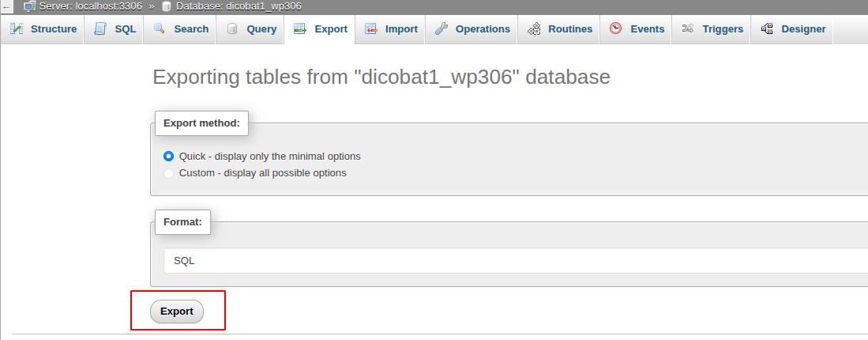Screen dimensions: 868x340
Task: Click the Events clock icon
Action: pos(615,28)
